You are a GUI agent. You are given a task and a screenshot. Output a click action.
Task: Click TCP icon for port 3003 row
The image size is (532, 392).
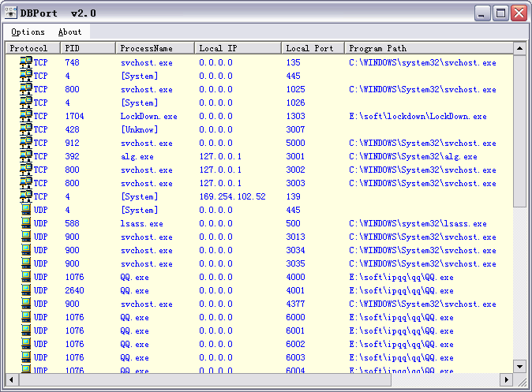(26, 183)
